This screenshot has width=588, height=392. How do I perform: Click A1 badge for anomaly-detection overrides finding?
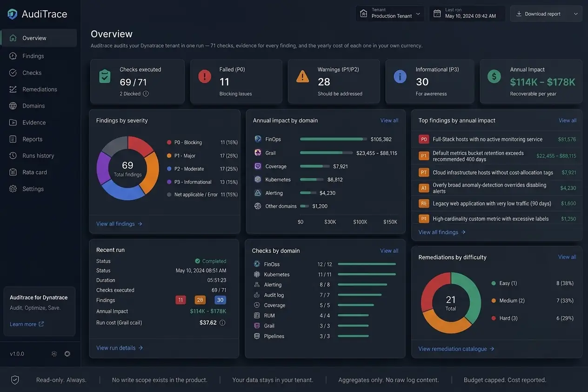pyautogui.click(x=424, y=188)
